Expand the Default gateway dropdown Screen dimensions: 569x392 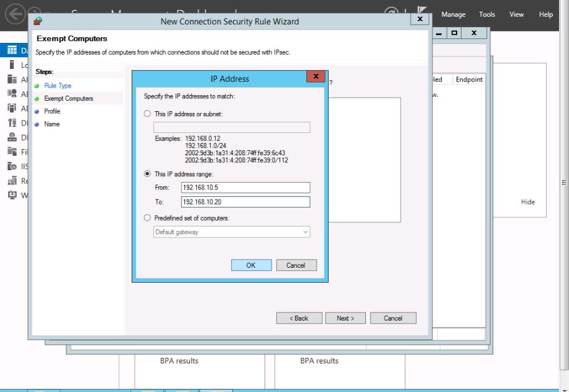(306, 232)
